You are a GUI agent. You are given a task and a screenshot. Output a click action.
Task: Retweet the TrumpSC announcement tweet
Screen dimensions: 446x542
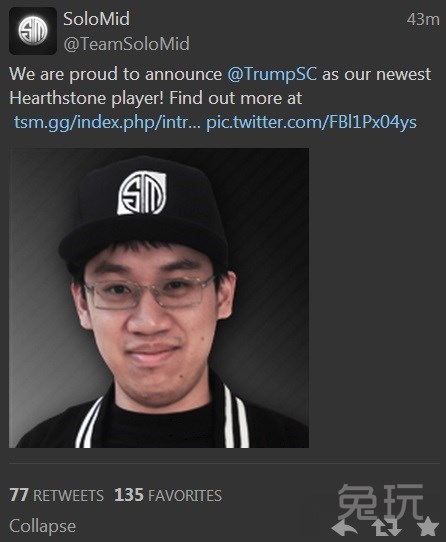coord(387,528)
